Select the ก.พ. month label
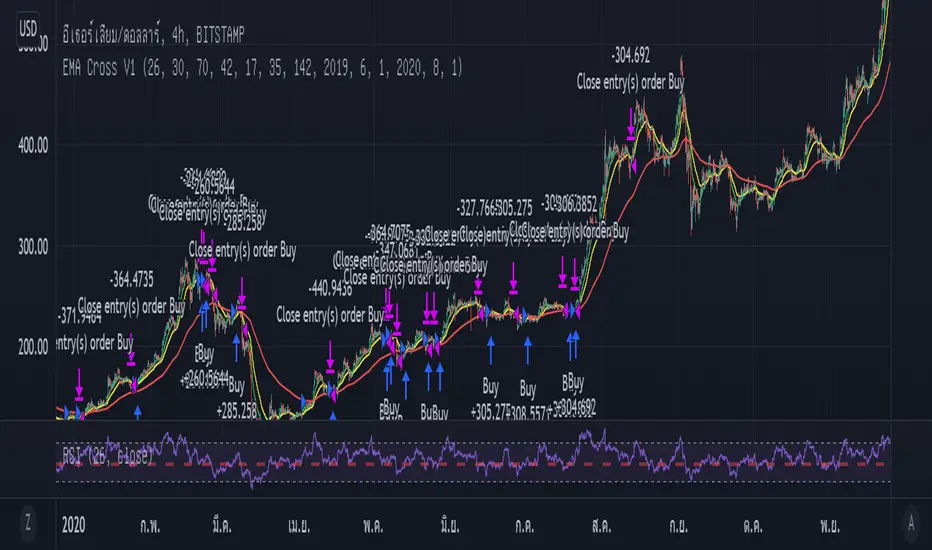Image resolution: width=932 pixels, height=550 pixels. (150, 525)
